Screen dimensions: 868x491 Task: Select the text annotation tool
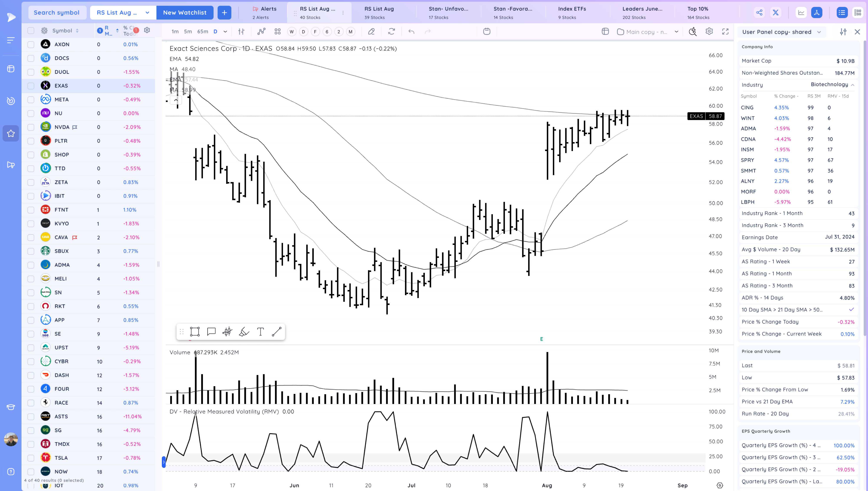[260, 331]
